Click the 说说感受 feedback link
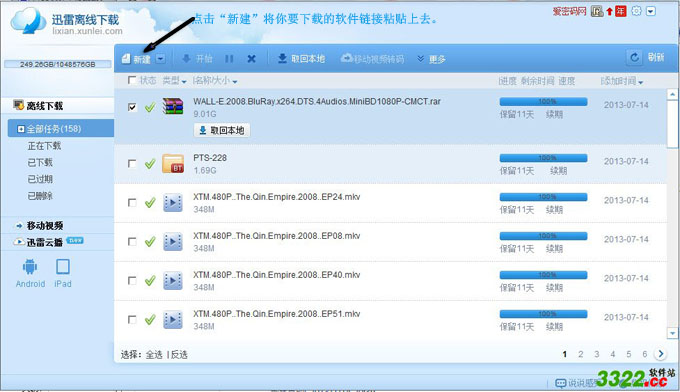 click(x=577, y=383)
